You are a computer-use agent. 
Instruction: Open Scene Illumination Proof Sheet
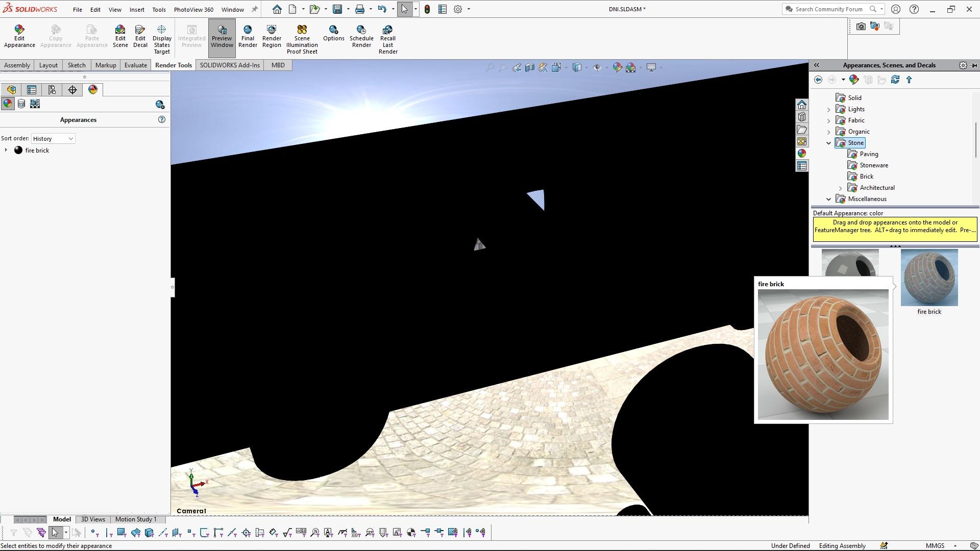tap(302, 39)
